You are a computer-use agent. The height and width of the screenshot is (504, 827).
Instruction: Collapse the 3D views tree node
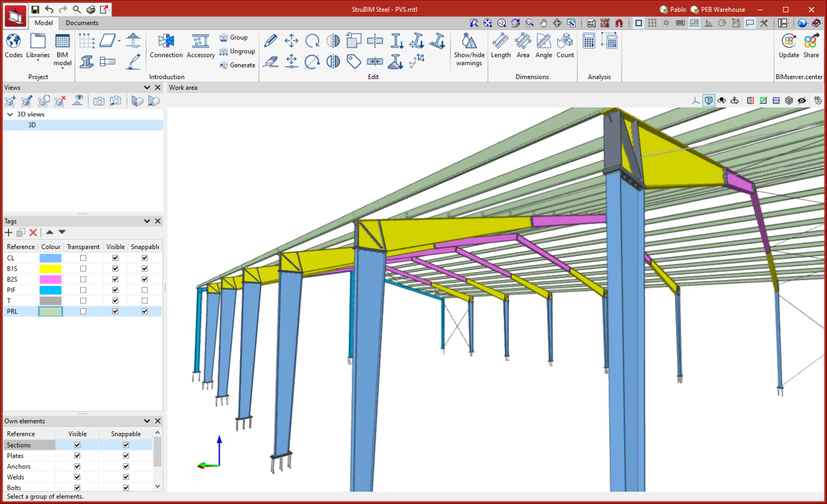pyautogui.click(x=10, y=115)
